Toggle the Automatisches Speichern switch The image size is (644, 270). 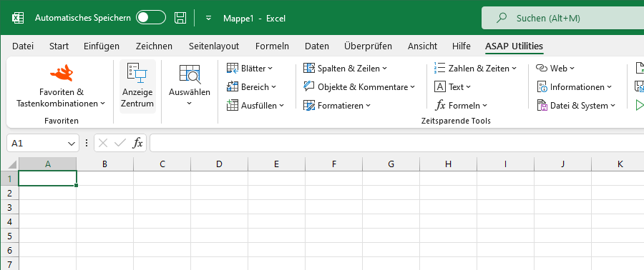pos(151,18)
